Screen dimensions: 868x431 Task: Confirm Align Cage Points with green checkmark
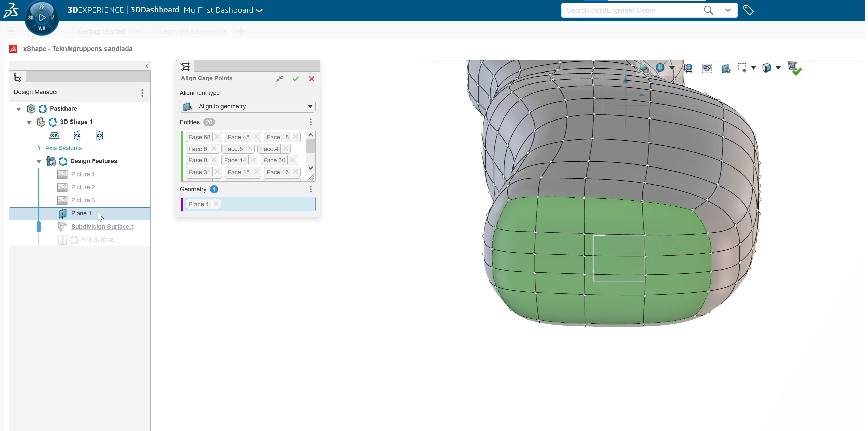[x=296, y=79]
